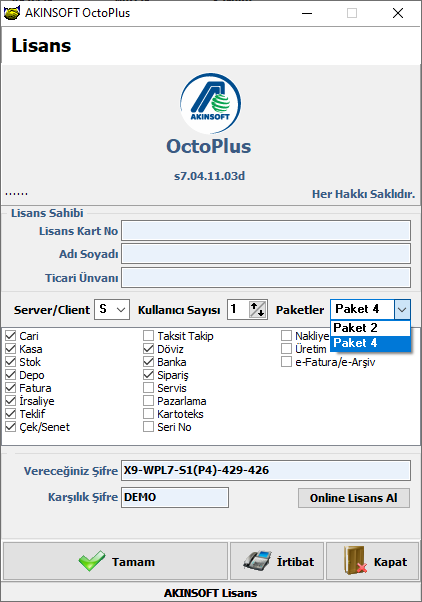Click the Kullanıcı Sayısı number field
This screenshot has width=422, height=602.
(238, 309)
